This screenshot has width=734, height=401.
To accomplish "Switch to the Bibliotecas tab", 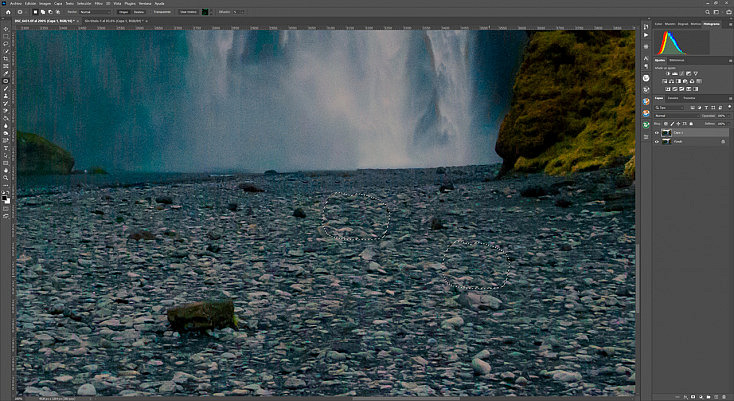I will [676, 60].
